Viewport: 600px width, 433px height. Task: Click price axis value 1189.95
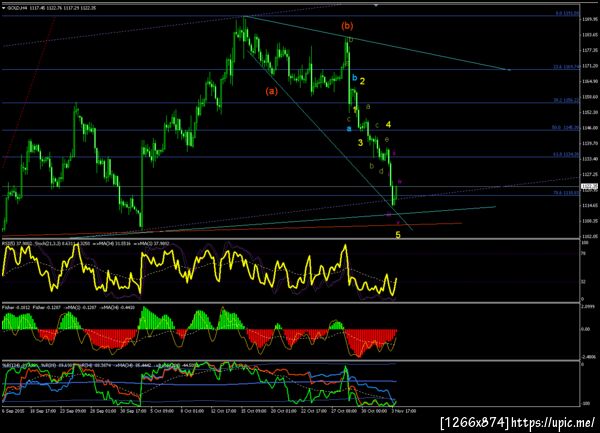(590, 19)
